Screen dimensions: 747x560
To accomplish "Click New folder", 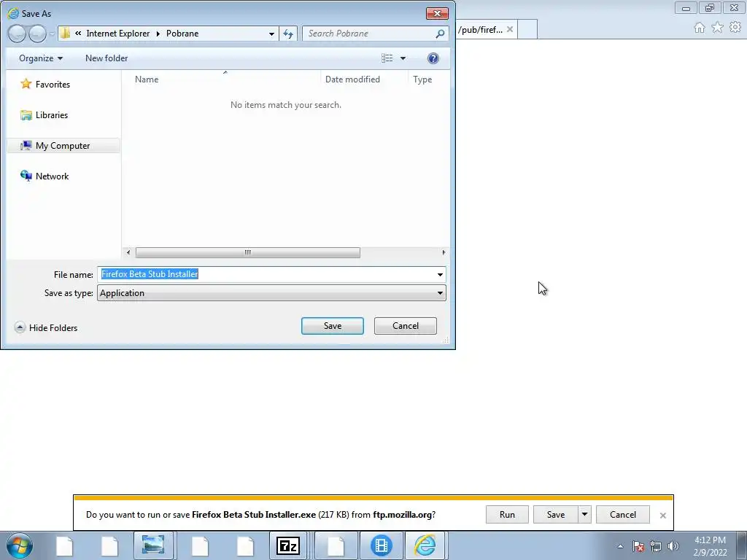I will (107, 58).
